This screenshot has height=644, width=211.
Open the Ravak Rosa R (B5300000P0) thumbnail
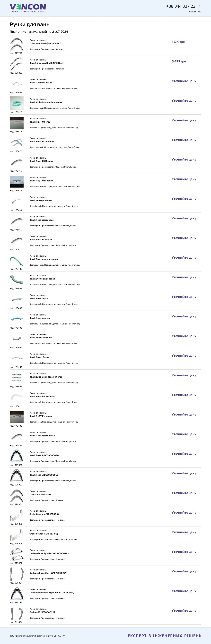coord(17,456)
